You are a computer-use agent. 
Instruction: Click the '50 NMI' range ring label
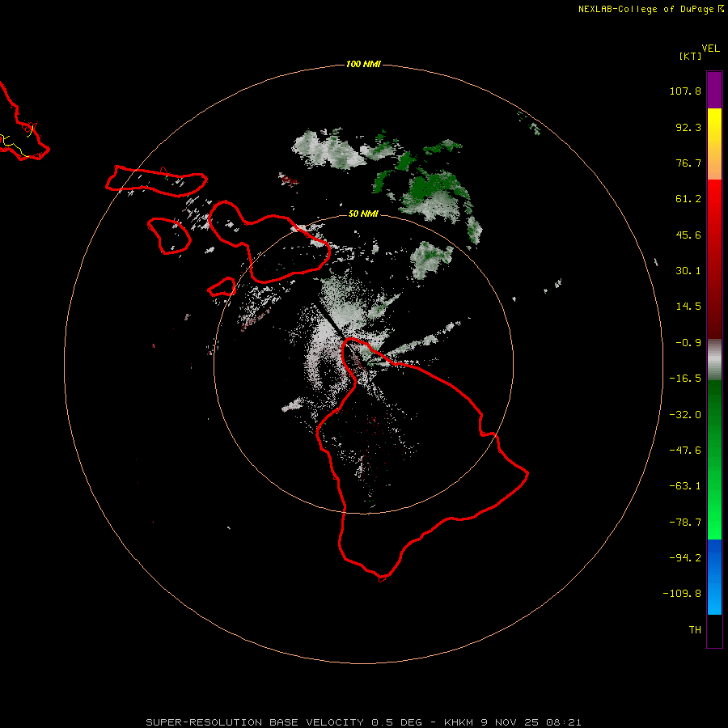[363, 214]
